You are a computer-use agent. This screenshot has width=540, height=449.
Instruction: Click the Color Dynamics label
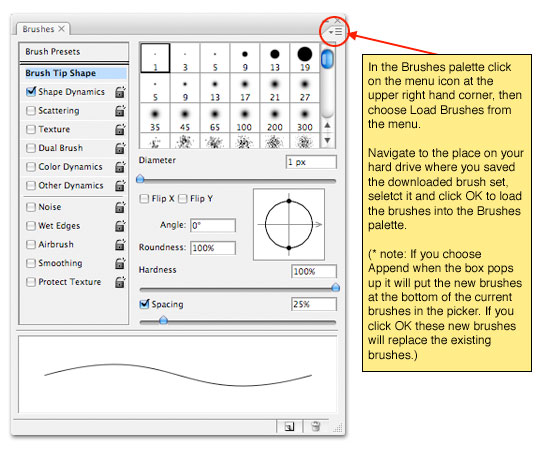[x=70, y=167]
